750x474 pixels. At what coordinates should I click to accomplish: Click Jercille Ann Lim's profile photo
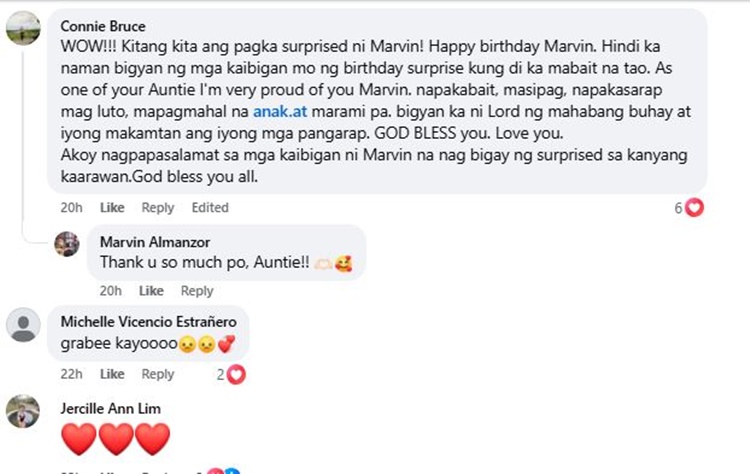tap(23, 411)
